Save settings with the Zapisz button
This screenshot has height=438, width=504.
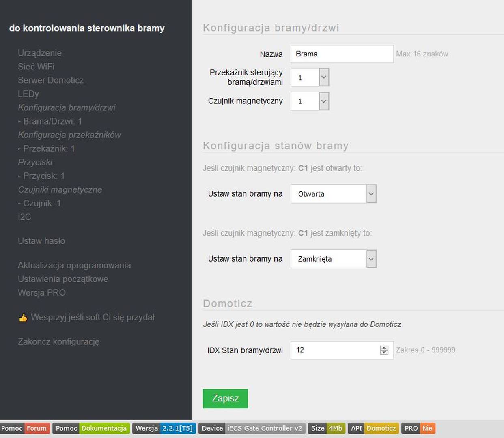tap(225, 399)
